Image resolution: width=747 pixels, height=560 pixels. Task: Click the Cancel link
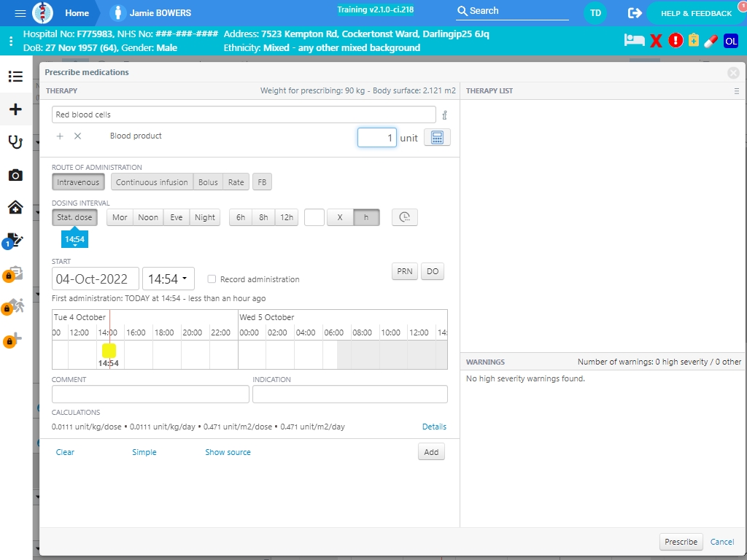tap(722, 542)
